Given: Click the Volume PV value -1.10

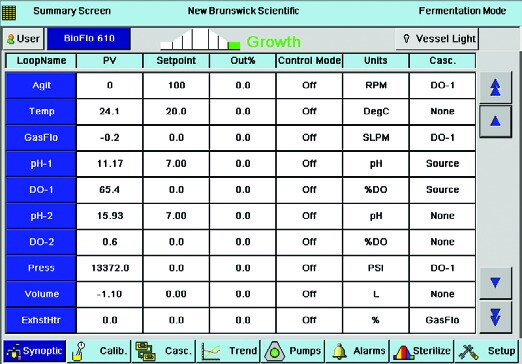Looking at the screenshot, I should pos(110,294).
